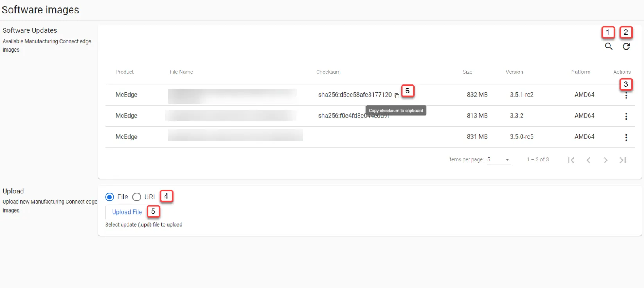Viewport: 644px width, 288px height.
Task: Click the File Name column header
Action: tap(181, 72)
